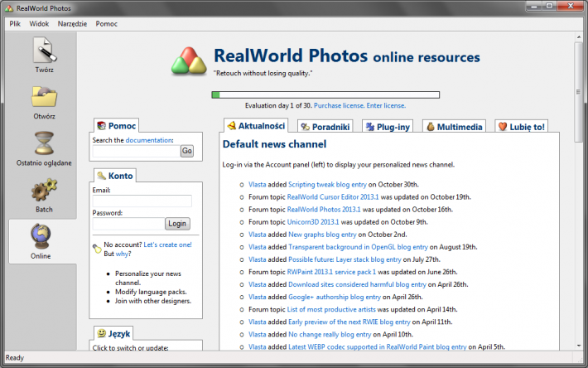Screen dimensions: 588x368
Task: Click the evaluation progress bar
Action: [x=325, y=94]
